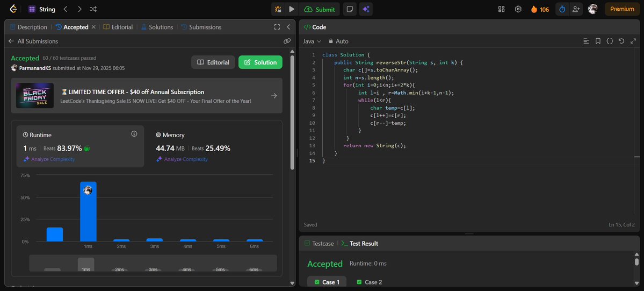
Task: Click the debug icon in top toolbar
Action: 278,9
